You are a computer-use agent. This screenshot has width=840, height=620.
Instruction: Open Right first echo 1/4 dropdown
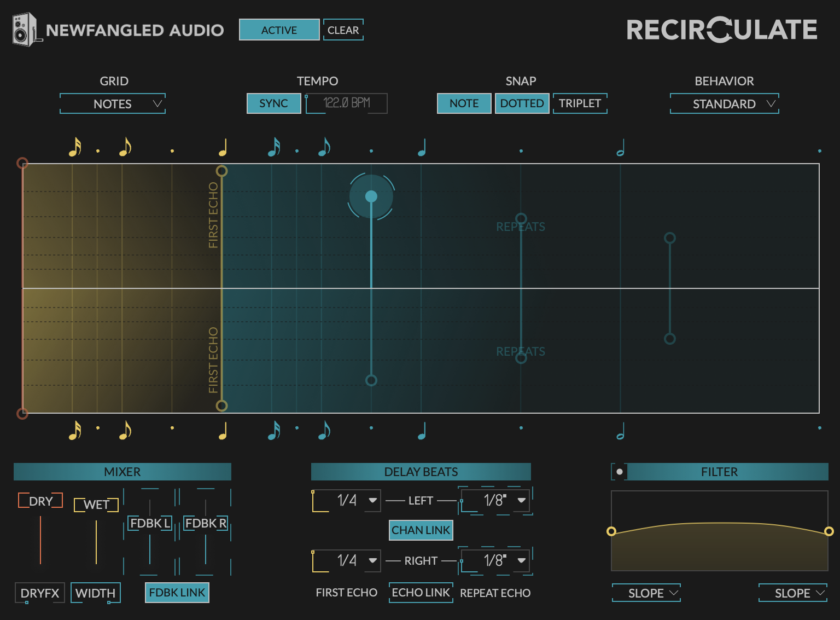point(346,561)
